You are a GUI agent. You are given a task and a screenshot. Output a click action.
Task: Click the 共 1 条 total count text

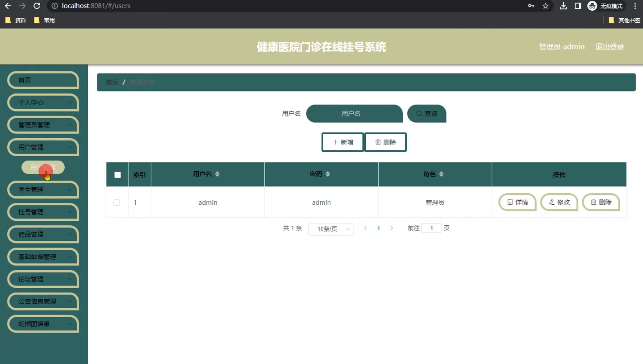pyautogui.click(x=292, y=228)
